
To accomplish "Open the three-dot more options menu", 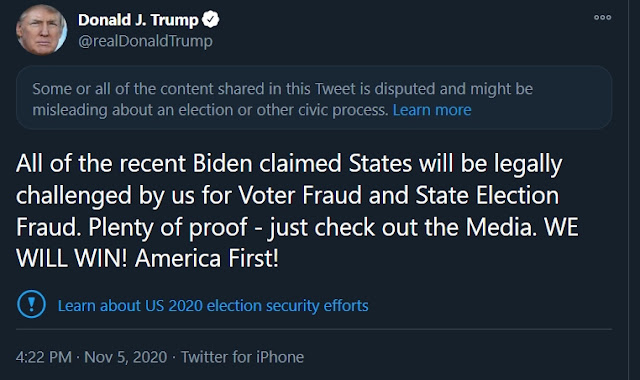I will point(602,18).
